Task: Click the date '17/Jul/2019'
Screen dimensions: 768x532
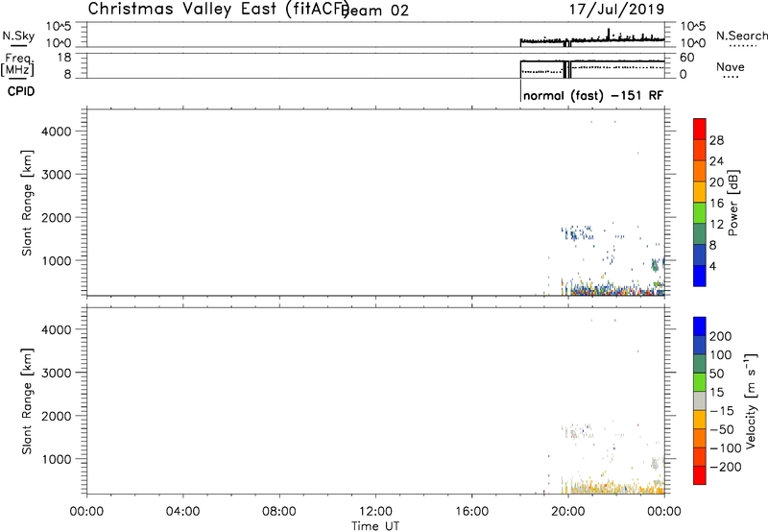Action: pos(616,10)
